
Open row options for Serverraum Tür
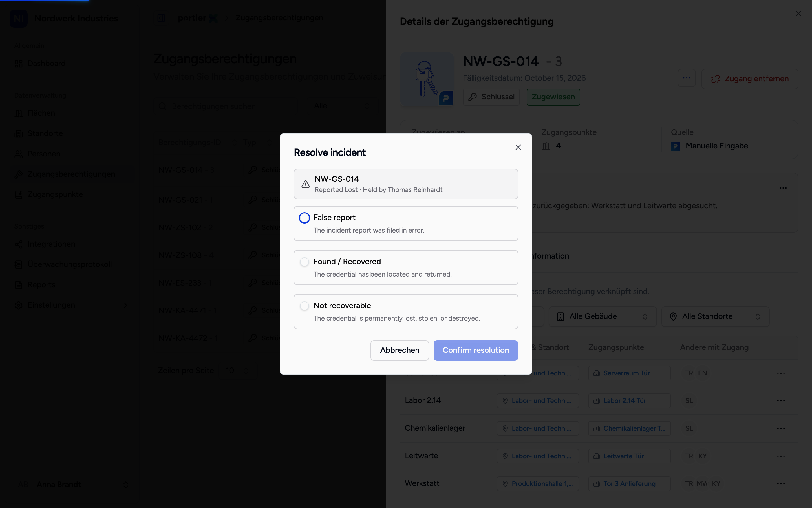[781, 373]
